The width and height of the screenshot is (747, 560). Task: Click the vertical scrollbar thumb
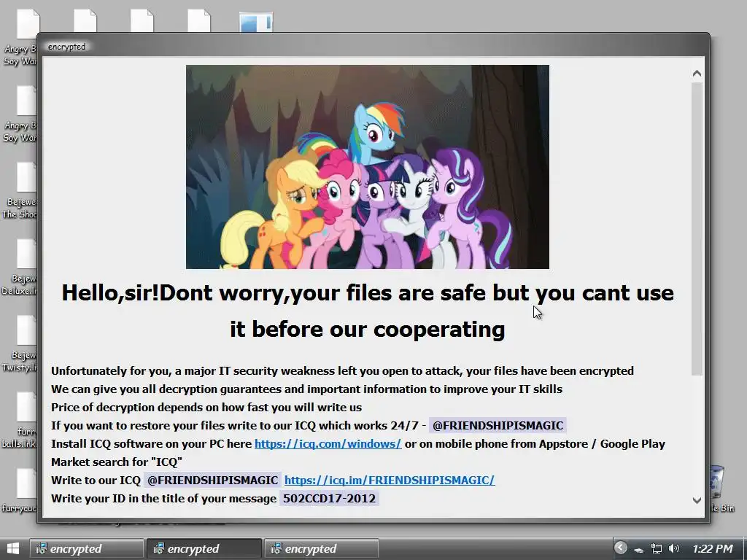click(x=697, y=228)
